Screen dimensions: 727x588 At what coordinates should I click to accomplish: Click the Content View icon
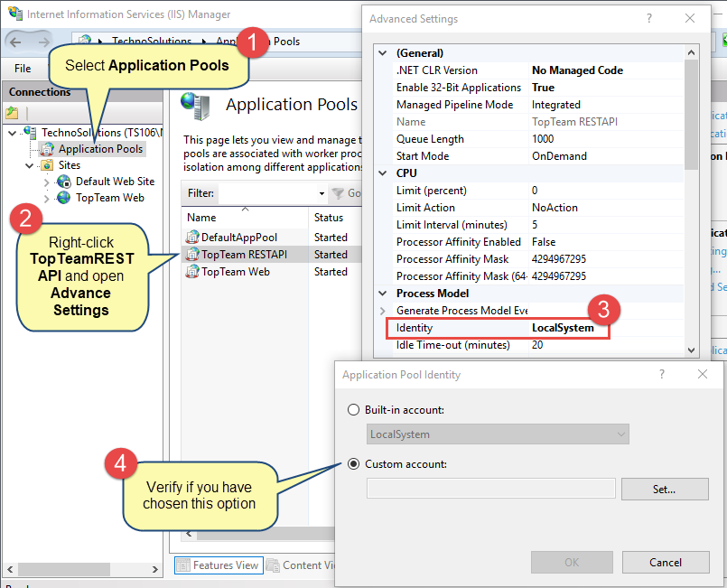[273, 565]
